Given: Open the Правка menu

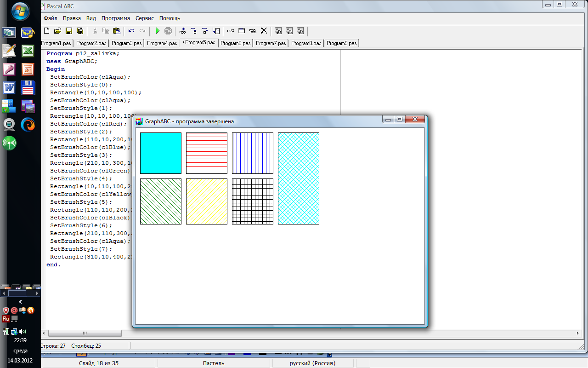Looking at the screenshot, I should (72, 18).
